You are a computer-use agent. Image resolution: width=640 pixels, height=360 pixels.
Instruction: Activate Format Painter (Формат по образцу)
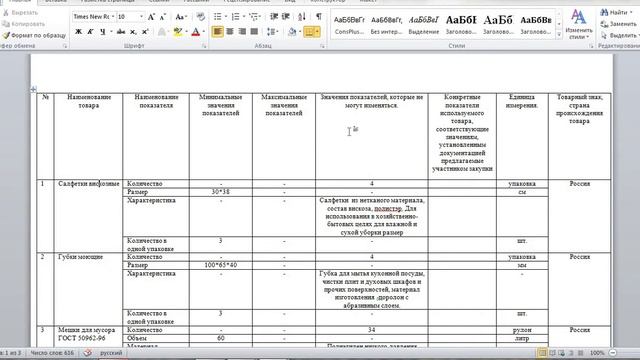coord(34,36)
